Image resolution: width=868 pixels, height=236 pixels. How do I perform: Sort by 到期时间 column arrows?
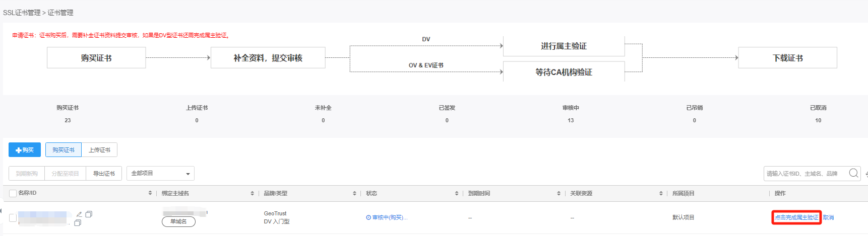pos(559,193)
